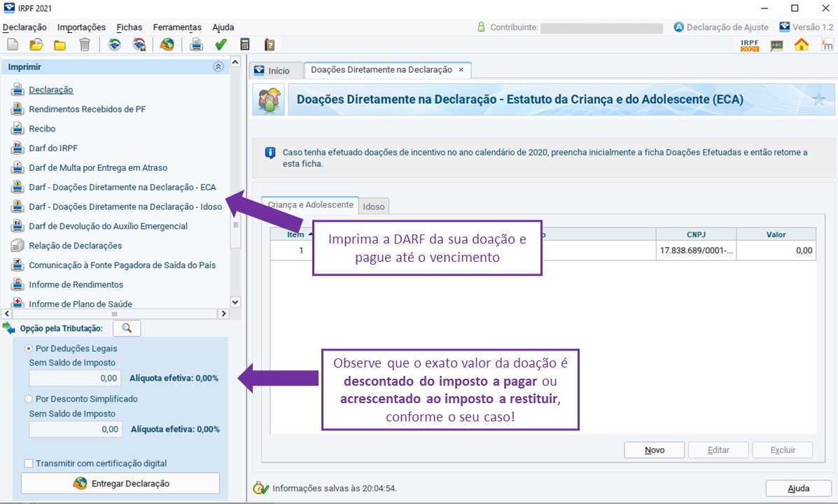838x504 pixels.
Task: Close the Doações Diretamente na Declaração tab
Action: 461,70
